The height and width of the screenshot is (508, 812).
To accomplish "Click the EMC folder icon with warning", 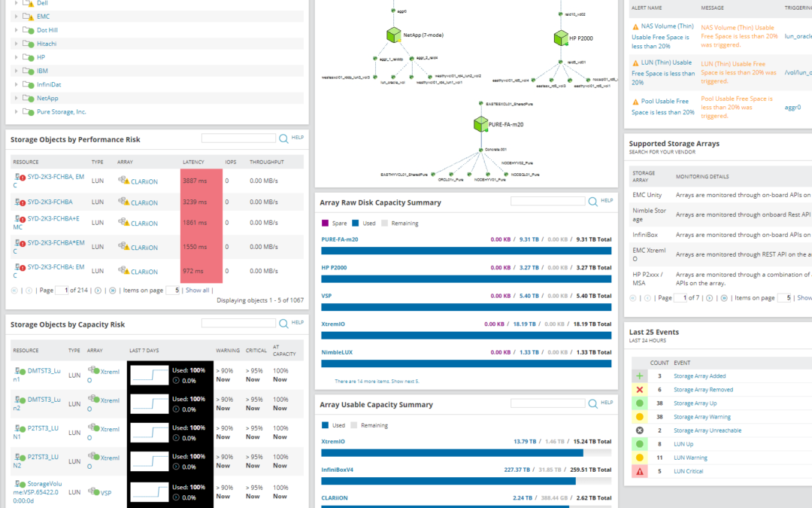I will point(29,17).
